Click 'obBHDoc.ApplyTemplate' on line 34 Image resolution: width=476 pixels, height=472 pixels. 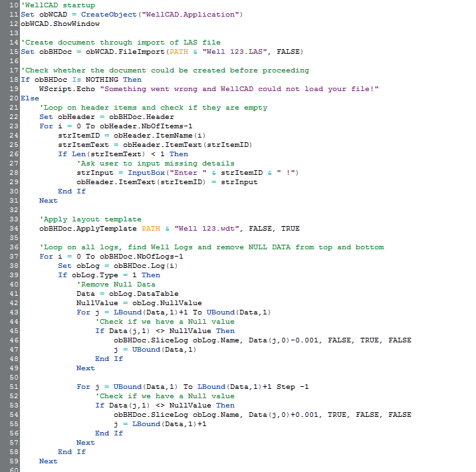88,229
